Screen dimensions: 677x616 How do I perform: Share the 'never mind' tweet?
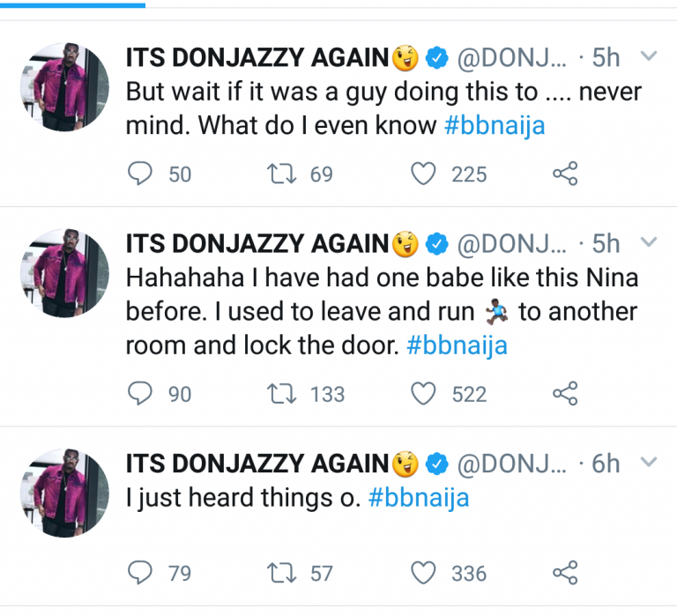[564, 174]
